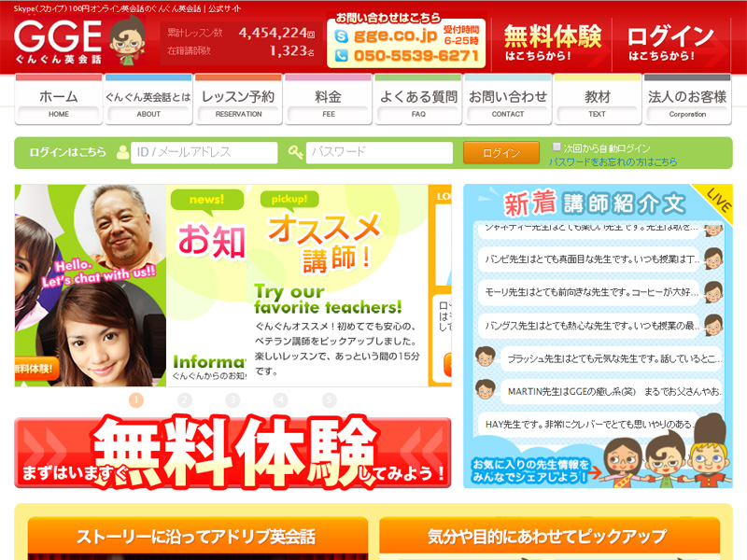Open the ぐんぐん英会話とは ABOUT tab
This screenshot has width=747, height=560.
pyautogui.click(x=148, y=100)
